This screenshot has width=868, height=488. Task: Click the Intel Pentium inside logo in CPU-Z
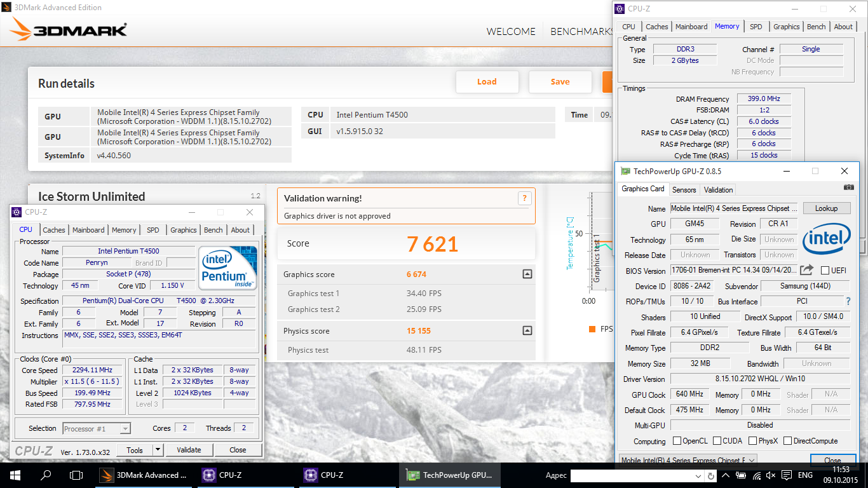pos(227,268)
